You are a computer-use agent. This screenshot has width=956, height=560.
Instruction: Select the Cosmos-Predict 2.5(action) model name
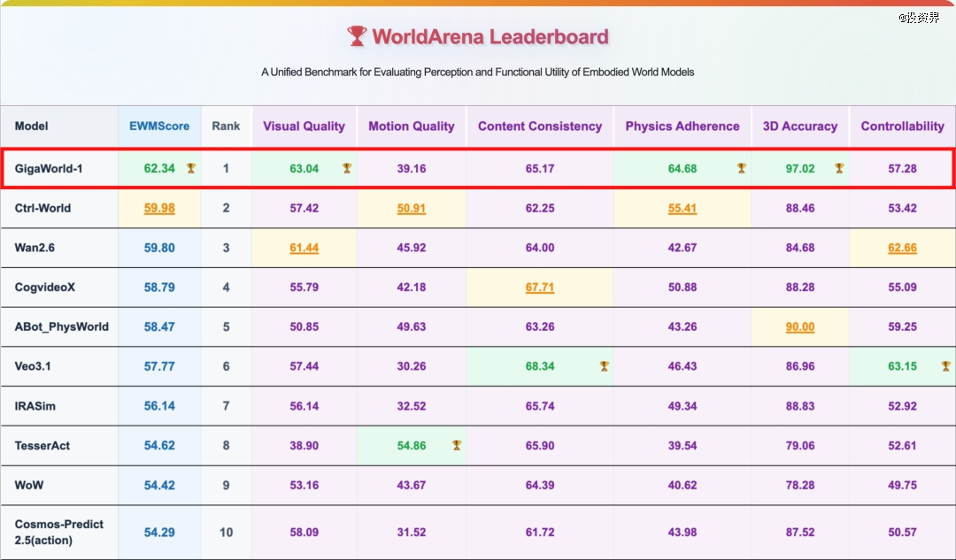pyautogui.click(x=59, y=532)
